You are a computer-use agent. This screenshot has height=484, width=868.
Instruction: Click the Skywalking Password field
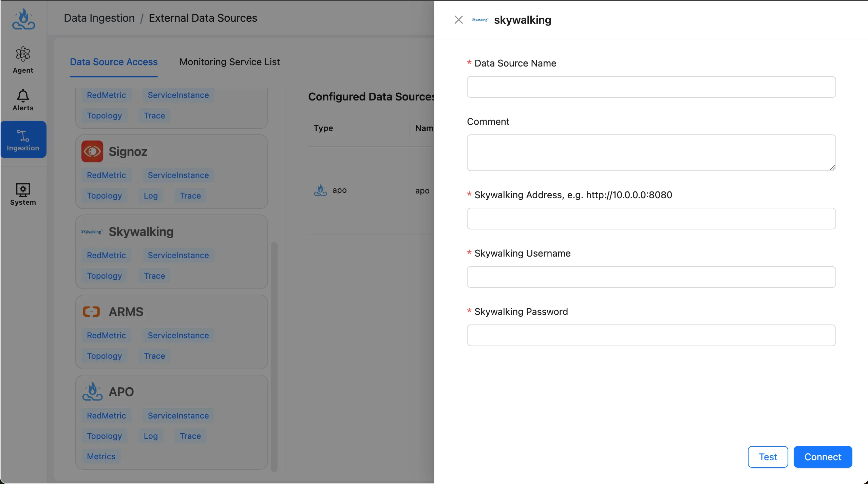(x=651, y=335)
